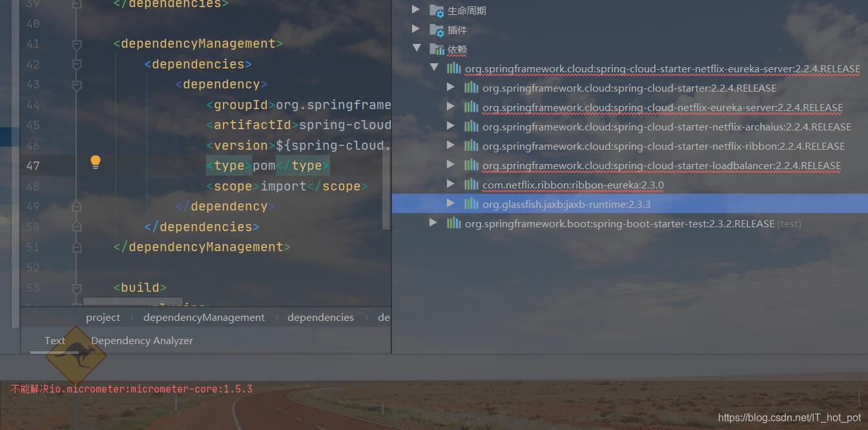Click library icon of spring-cloud-starter:2.2.4.RELEASE
The image size is (868, 430).
tap(471, 88)
